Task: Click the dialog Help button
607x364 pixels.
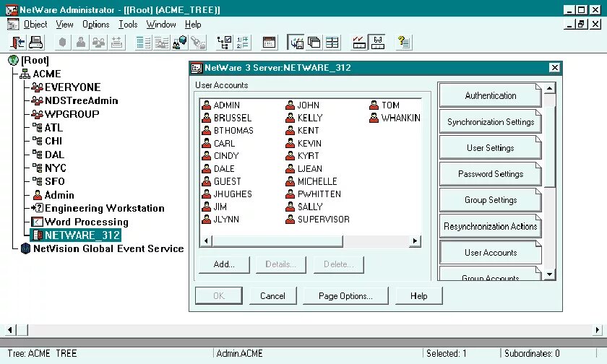Action: tap(419, 296)
